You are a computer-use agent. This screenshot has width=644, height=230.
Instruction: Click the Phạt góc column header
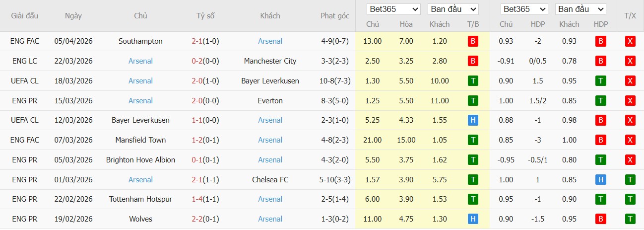point(335,16)
